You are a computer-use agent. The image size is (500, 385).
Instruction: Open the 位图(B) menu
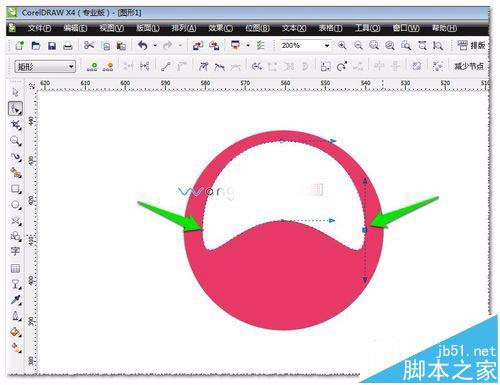(257, 28)
